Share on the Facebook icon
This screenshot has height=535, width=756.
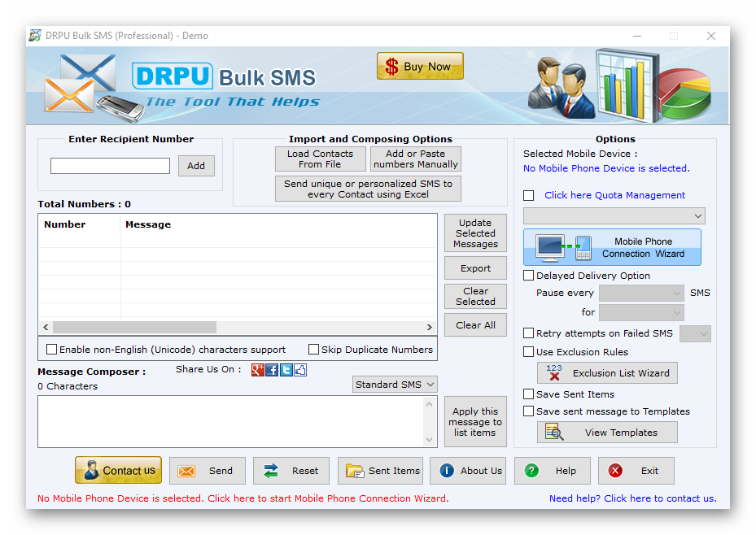[271, 370]
